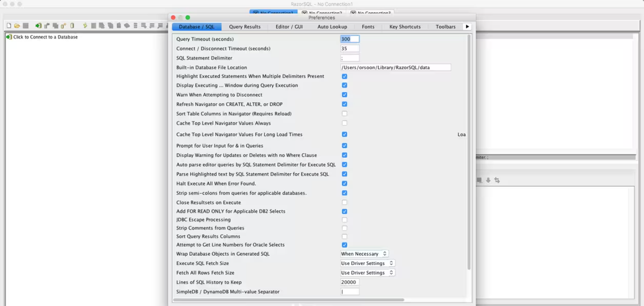Click the gray Save icon beside Open File
This screenshot has height=306, width=644.
click(x=26, y=26)
